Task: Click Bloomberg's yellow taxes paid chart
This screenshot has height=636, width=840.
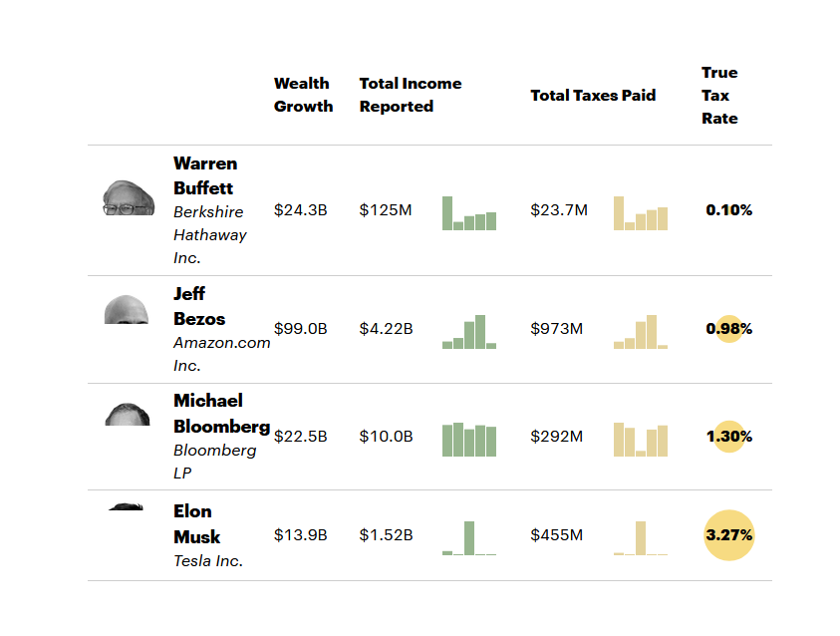Action: click(x=641, y=440)
